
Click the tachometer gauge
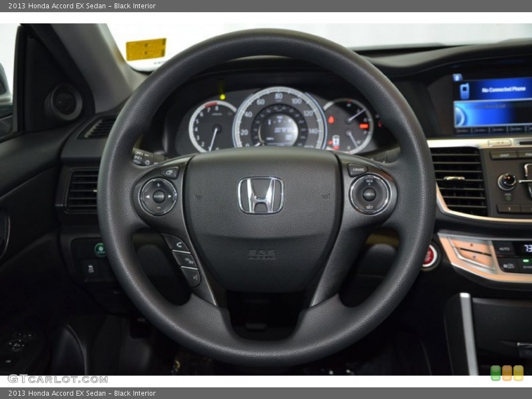pos(211,126)
